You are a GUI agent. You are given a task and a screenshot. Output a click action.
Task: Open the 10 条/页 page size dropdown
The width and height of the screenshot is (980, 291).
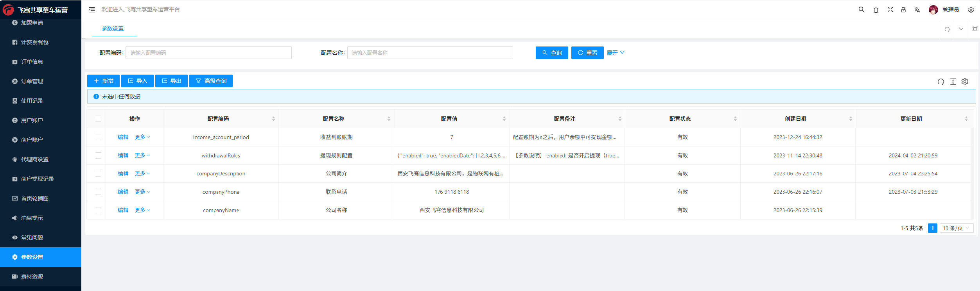(x=956, y=228)
